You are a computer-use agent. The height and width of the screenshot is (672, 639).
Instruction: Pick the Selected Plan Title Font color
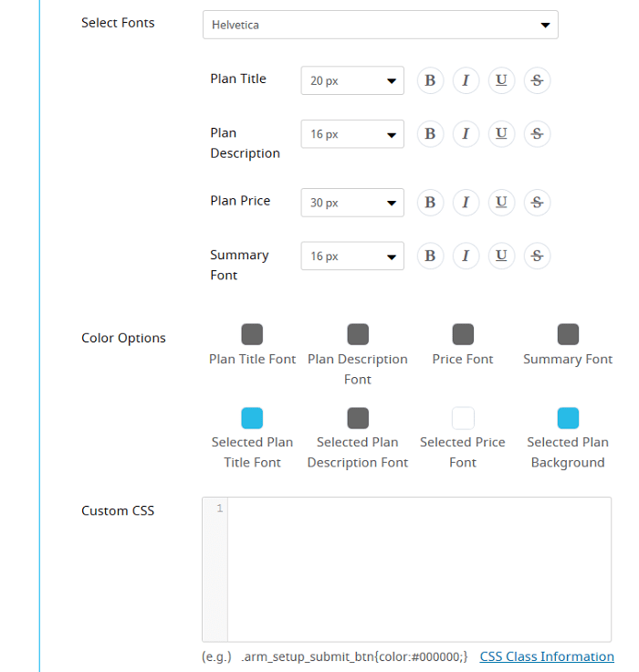click(252, 418)
